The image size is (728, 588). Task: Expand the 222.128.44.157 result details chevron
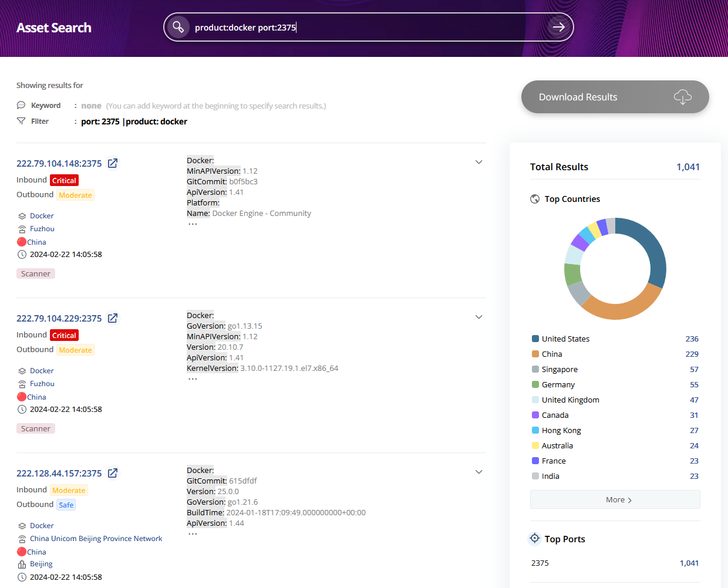pos(479,472)
